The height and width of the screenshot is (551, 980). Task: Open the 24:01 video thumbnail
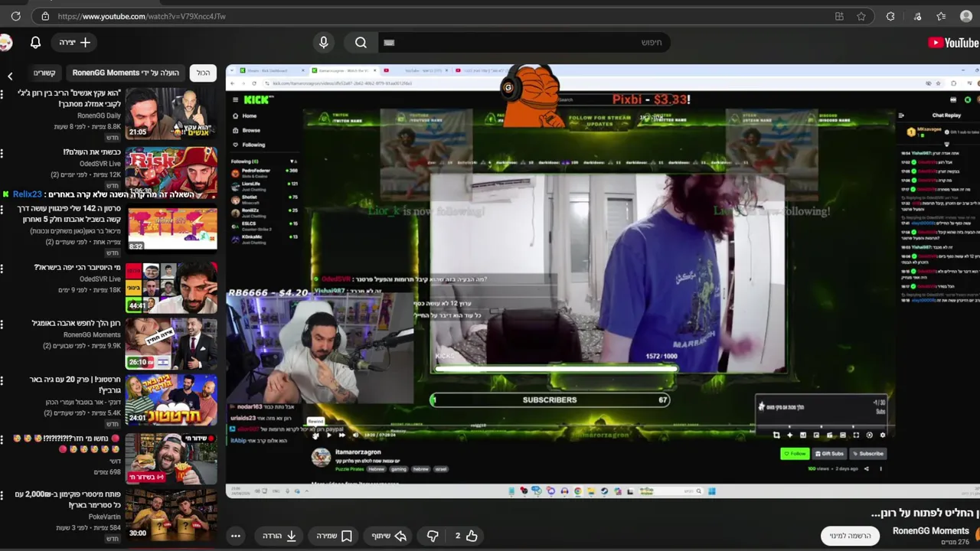point(171,400)
